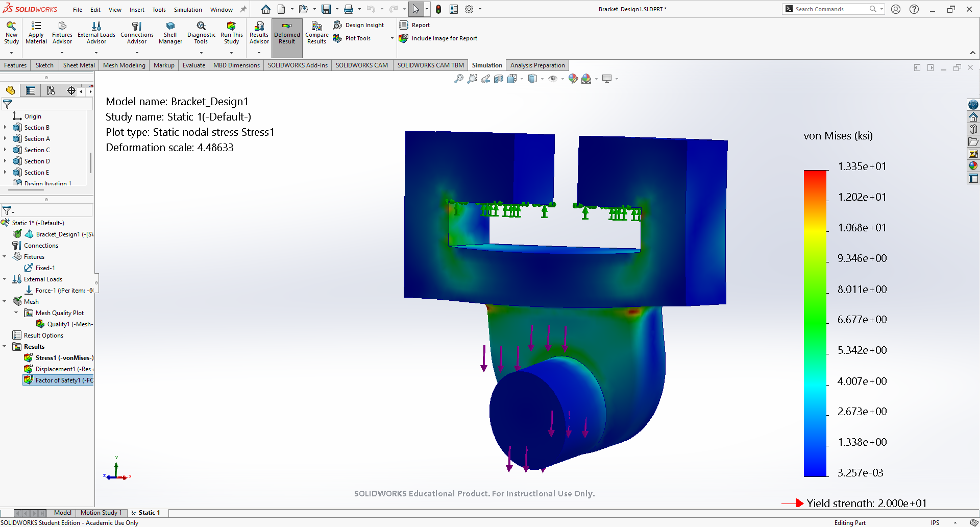Open Compare Results
The image size is (980, 527).
(x=316, y=33)
